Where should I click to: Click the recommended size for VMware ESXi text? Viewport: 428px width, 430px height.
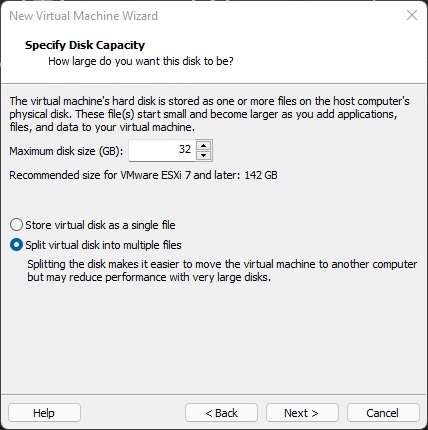(x=143, y=175)
